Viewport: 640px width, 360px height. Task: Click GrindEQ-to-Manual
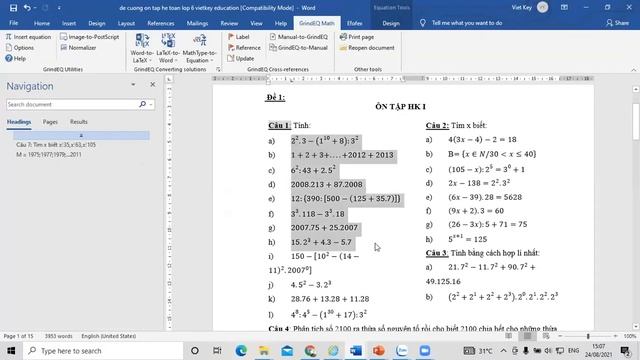298,48
